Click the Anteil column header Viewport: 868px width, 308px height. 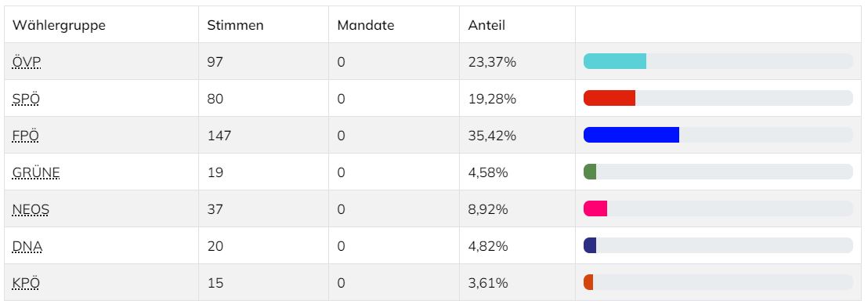[x=486, y=25]
